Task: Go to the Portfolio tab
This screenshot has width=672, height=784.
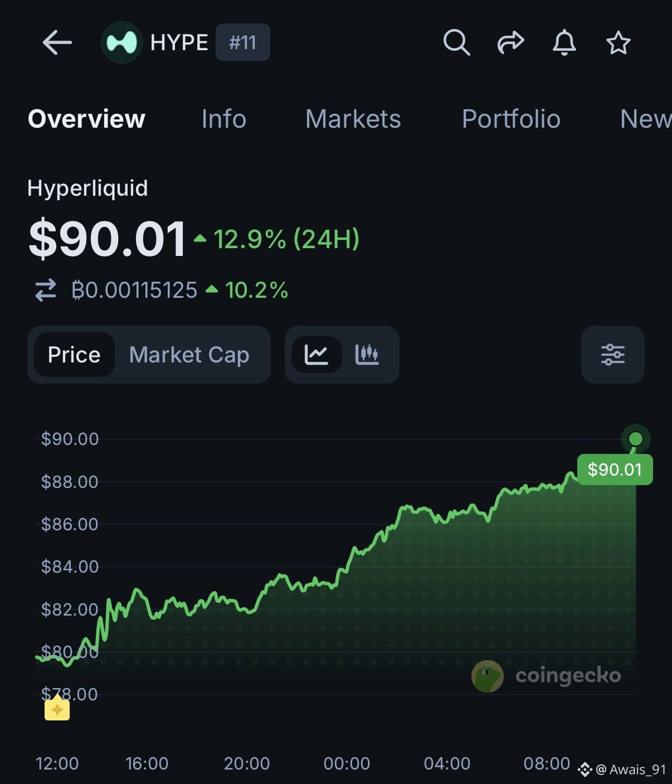Action: click(x=511, y=119)
